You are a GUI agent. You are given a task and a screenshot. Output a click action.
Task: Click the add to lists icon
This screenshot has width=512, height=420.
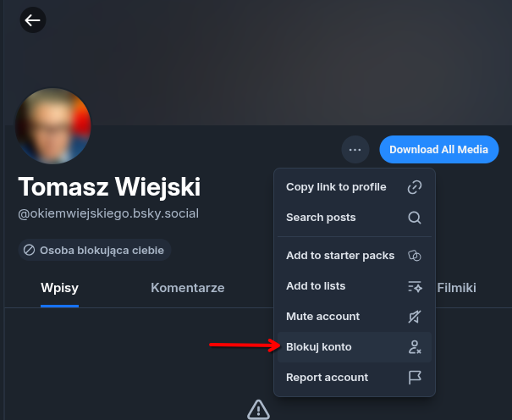point(415,286)
